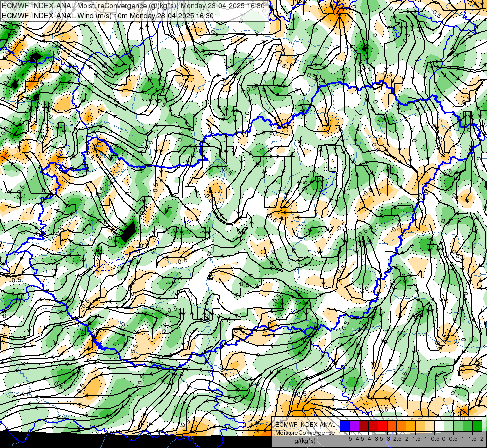Click the '-4.5' value on the legend scale
The width and height of the screenshot is (487, 448).
359,439
